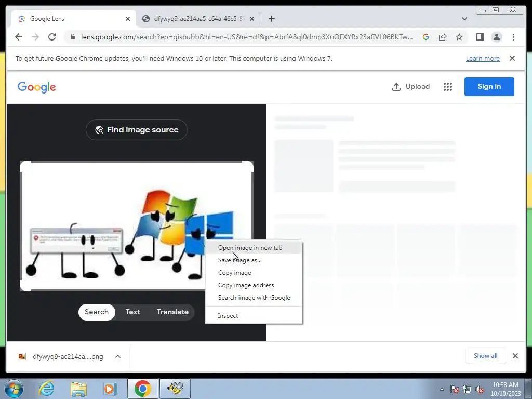Image resolution: width=532 pixels, height=399 pixels.
Task: Click the lock icon in address bar
Action: (73, 37)
